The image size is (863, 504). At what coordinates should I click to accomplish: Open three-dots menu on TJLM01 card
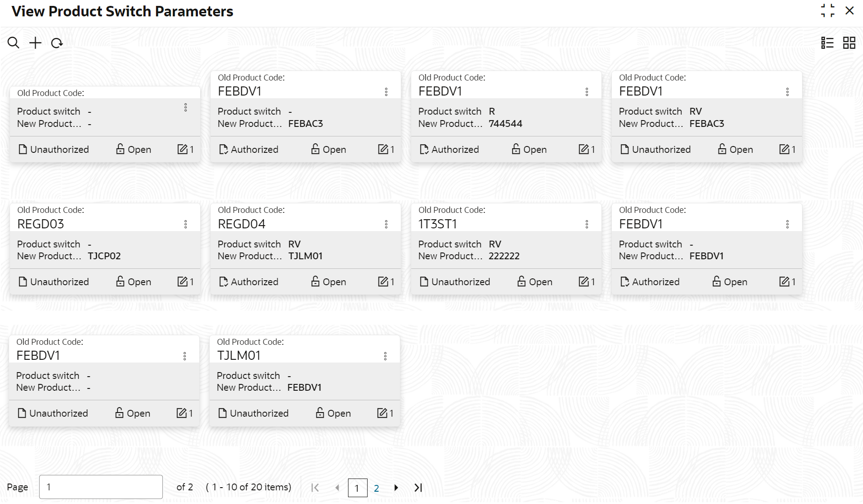(x=385, y=356)
